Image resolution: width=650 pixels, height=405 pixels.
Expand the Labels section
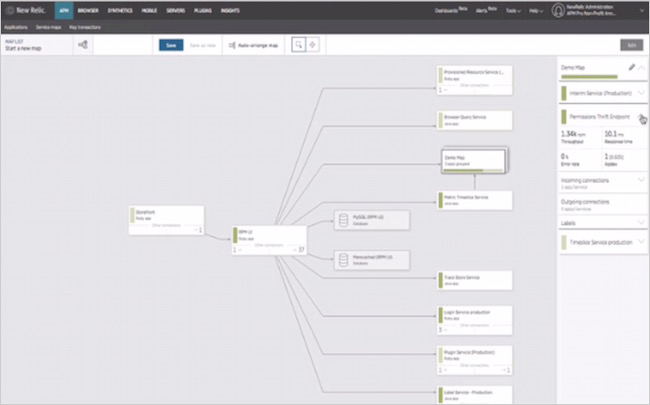pos(603,223)
